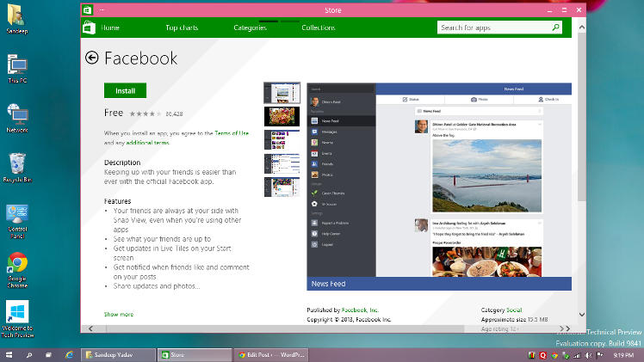This screenshot has width=644, height=362.
Task: Click horizontal scrollbar left arrow in Store
Action: (90, 328)
